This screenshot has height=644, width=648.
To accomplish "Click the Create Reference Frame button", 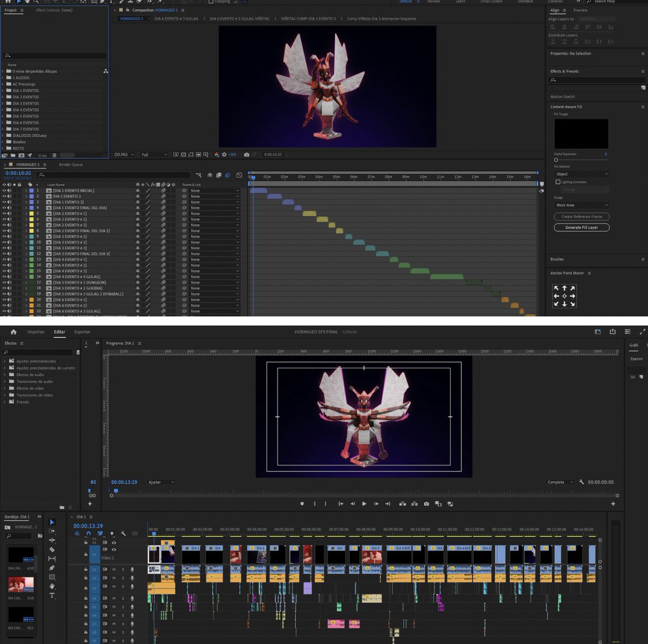I will (582, 217).
